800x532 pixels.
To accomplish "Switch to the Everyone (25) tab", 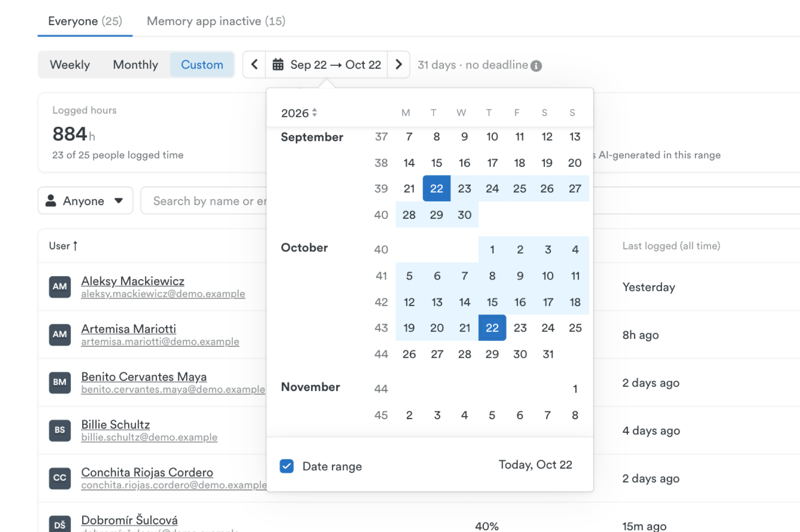I will coord(85,21).
